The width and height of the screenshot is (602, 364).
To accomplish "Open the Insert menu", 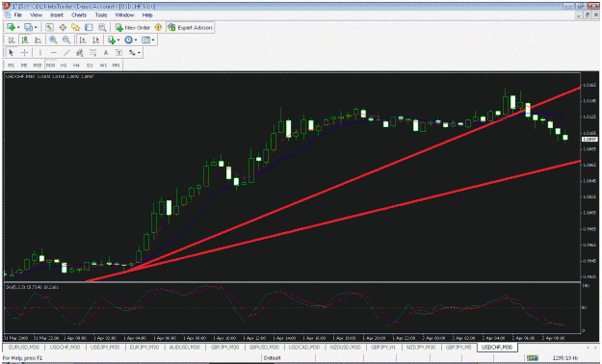I will pyautogui.click(x=57, y=15).
